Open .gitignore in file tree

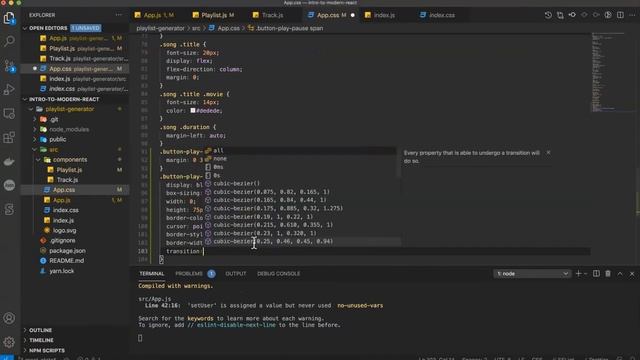(x=75, y=240)
